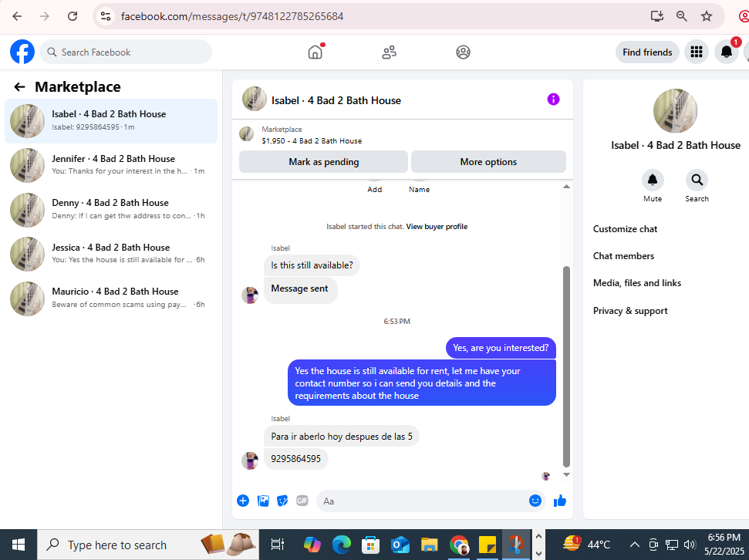
Task: Click Find friends button
Action: point(647,52)
